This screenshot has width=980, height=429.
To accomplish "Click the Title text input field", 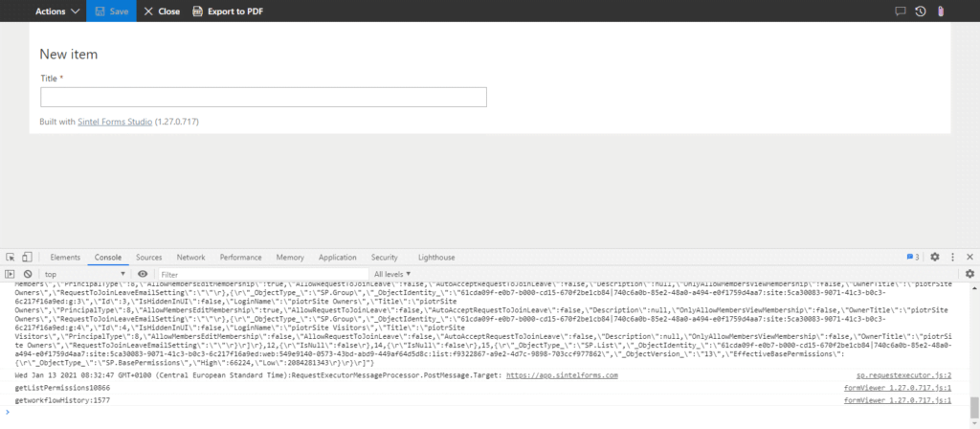I will coord(263,97).
